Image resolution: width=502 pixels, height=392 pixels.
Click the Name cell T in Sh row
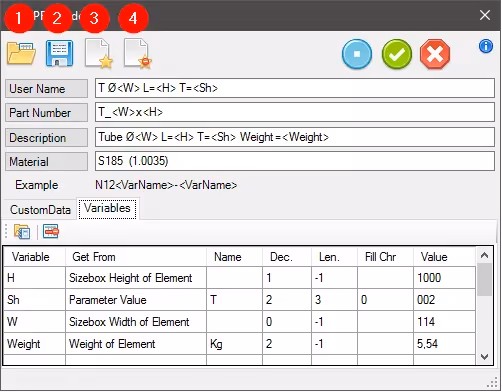pyautogui.click(x=235, y=300)
